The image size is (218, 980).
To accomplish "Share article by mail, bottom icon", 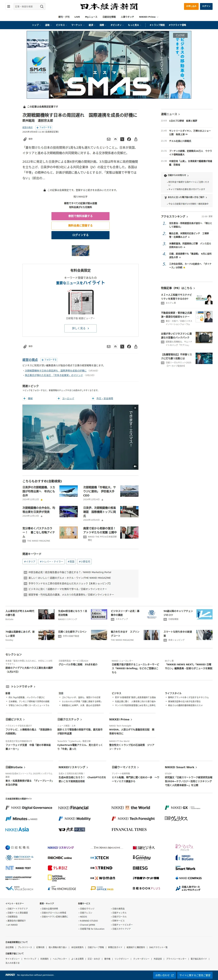I will (109, 347).
